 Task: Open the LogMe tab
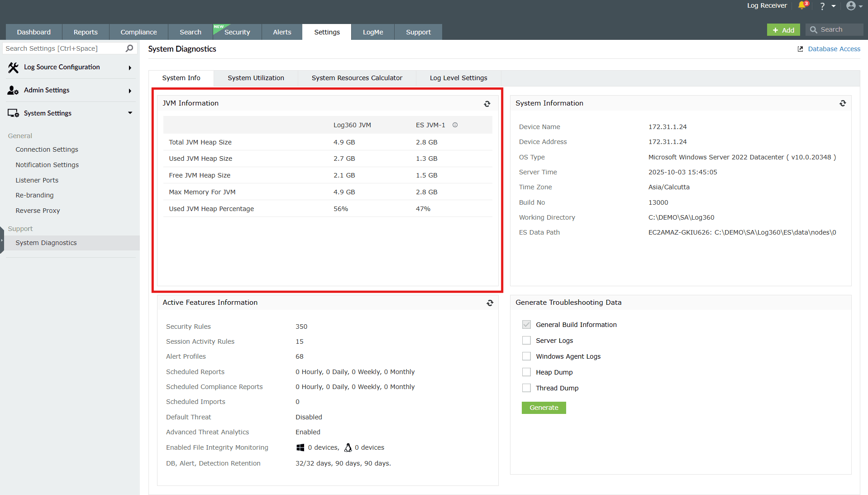[x=373, y=32]
